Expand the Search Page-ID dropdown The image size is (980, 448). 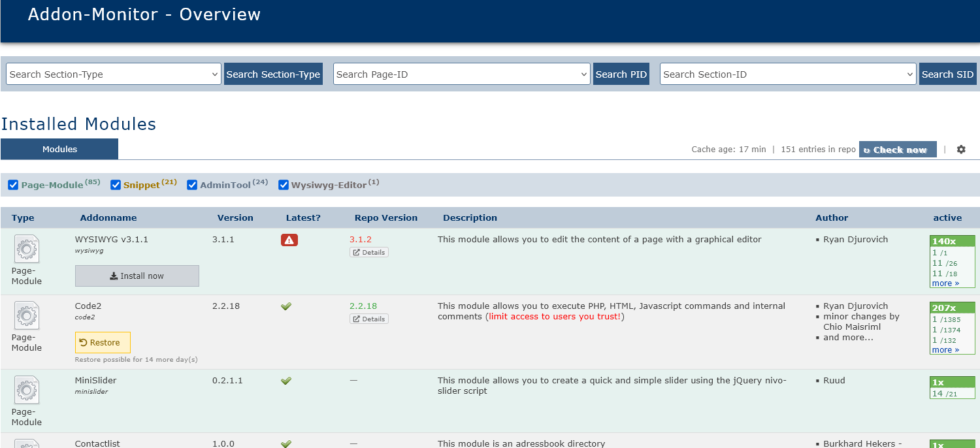point(461,74)
